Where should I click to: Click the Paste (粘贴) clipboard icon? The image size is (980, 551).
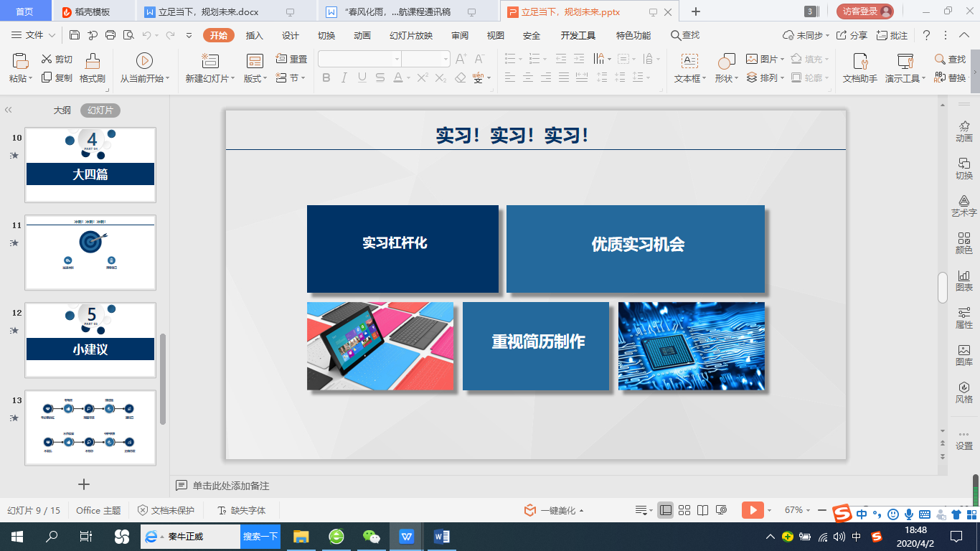point(20,61)
